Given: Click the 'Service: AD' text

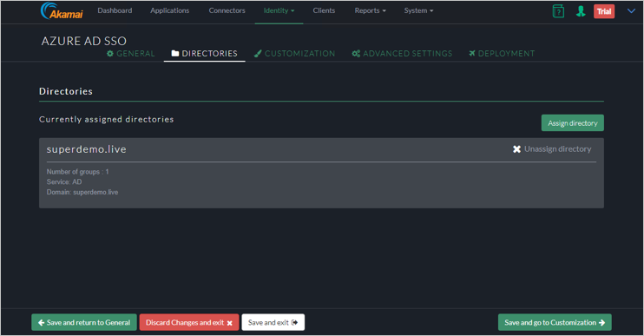Looking at the screenshot, I should point(64,182).
